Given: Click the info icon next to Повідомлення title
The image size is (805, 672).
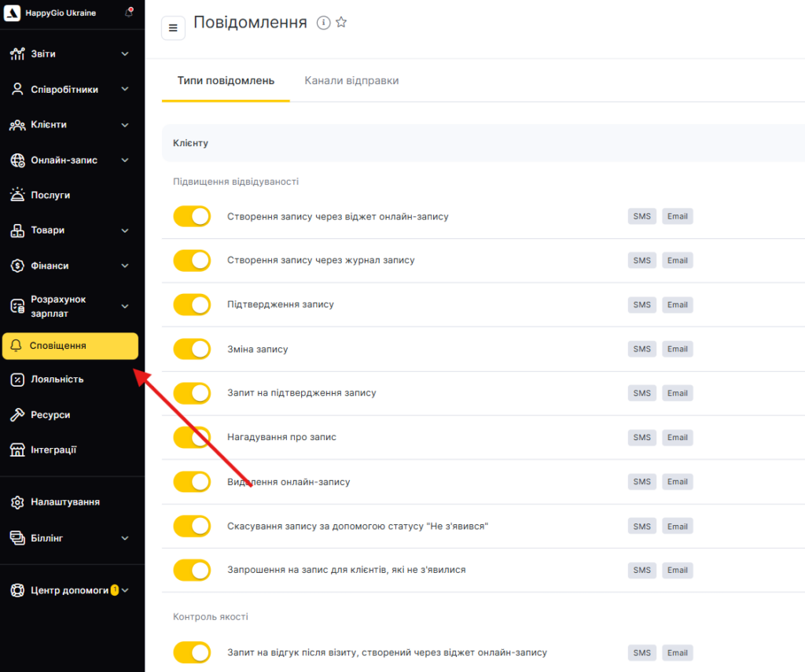Looking at the screenshot, I should point(323,23).
